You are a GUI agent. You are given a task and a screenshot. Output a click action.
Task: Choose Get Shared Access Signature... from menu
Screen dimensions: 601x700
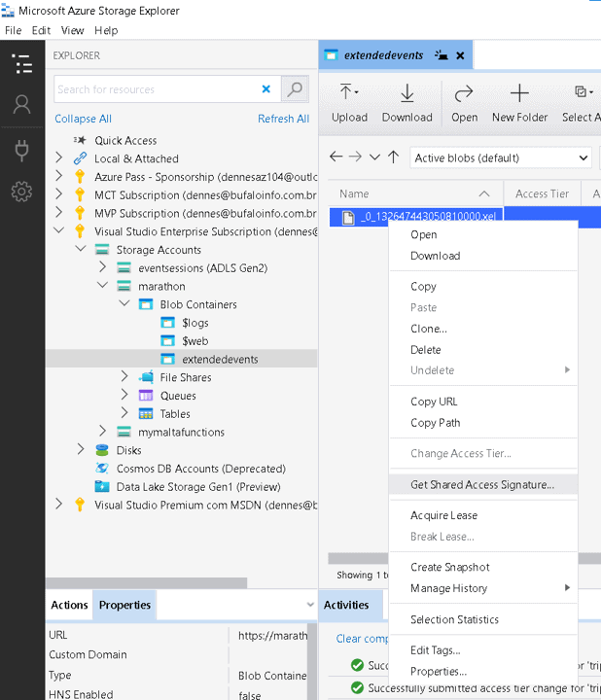point(483,485)
